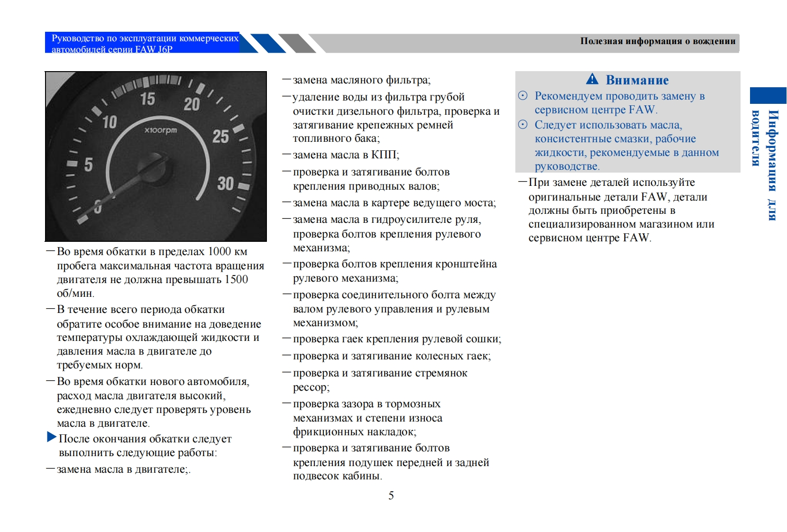Click the blue arrow marker before После окончания
The width and height of the screenshot is (787, 532).
(x=52, y=437)
